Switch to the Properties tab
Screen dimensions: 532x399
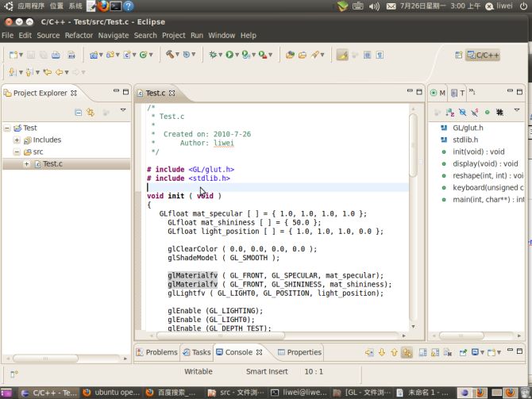(299, 352)
